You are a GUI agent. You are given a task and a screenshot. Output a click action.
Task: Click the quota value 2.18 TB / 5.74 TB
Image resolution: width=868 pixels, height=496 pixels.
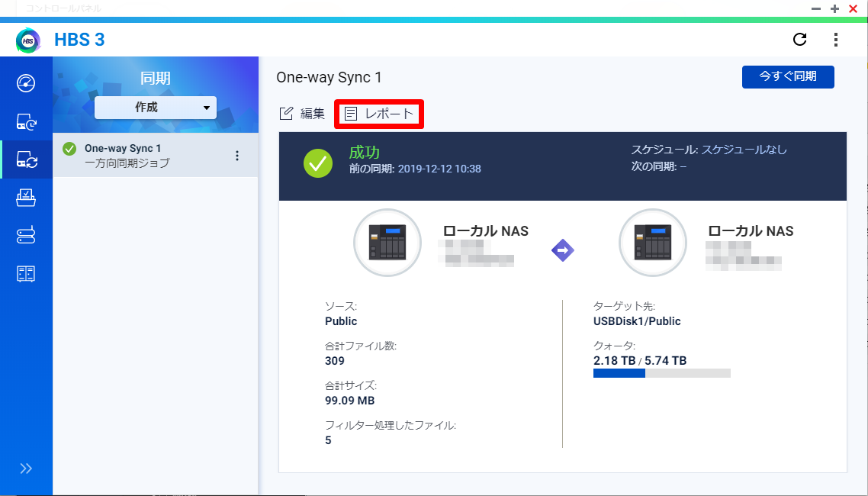(640, 361)
